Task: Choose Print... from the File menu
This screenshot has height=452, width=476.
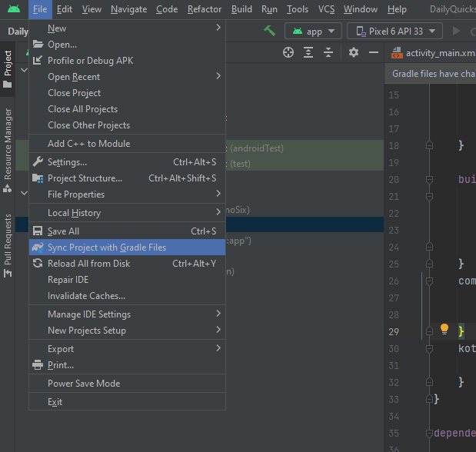Action: coord(127,365)
